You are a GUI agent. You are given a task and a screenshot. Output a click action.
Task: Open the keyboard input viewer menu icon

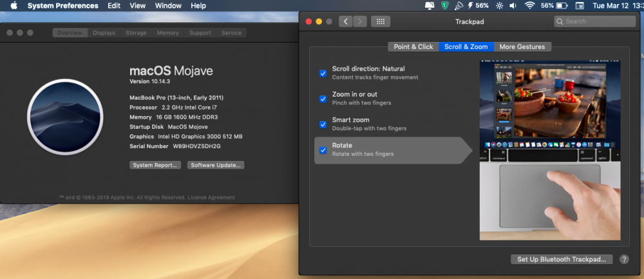(580, 6)
